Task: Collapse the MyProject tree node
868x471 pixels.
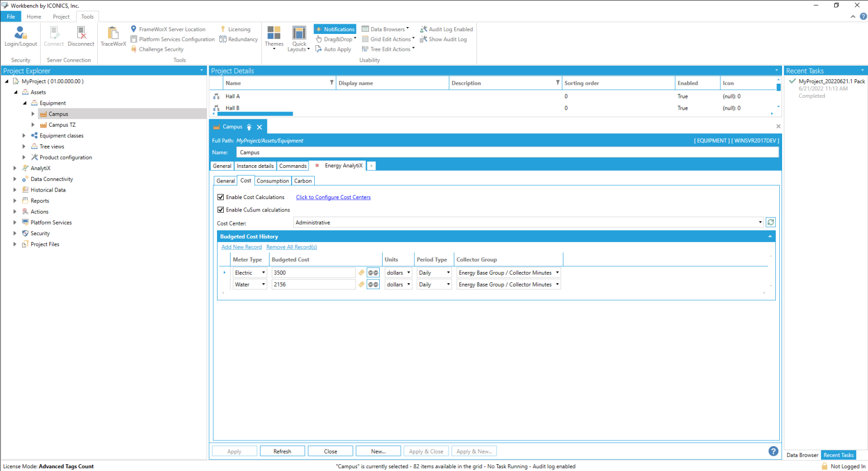Action: (x=7, y=81)
